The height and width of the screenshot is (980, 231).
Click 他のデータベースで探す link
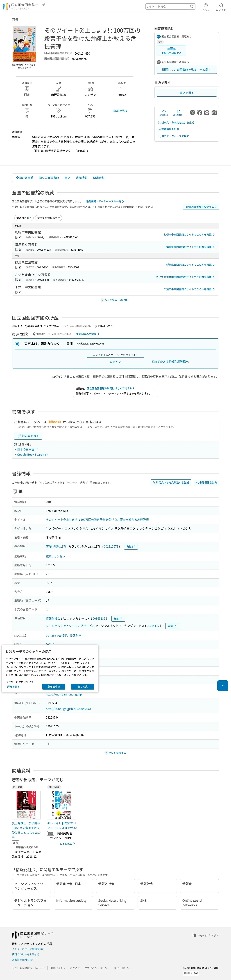pos(173,136)
